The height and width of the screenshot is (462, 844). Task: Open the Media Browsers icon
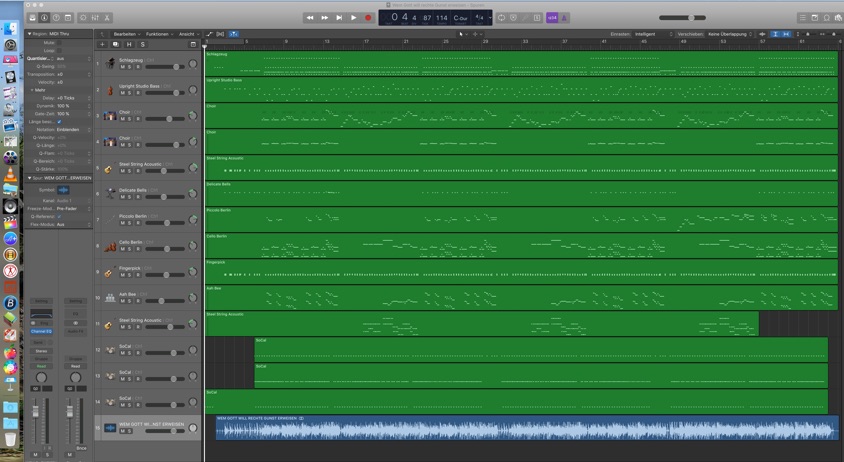[x=838, y=18]
